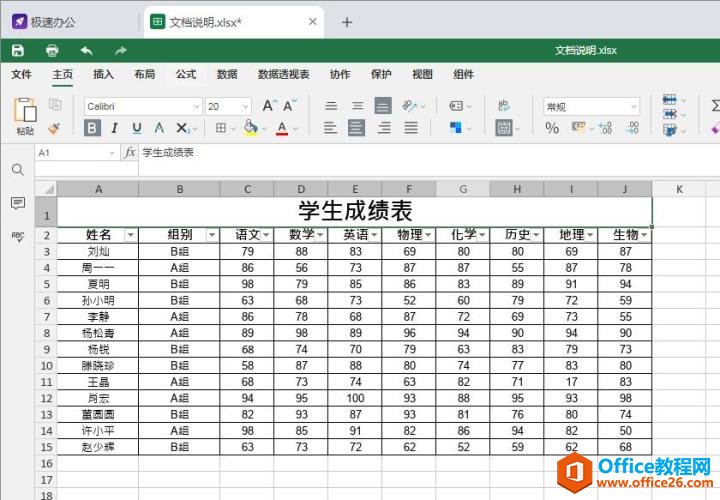The height and width of the screenshot is (500, 720).
Task: Align text left
Action: pos(330,128)
